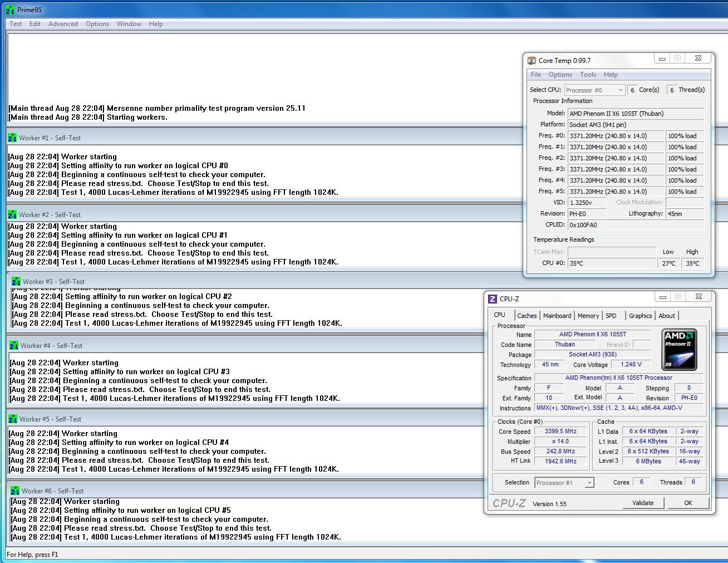Click the Bus Speed 242.8 MHz value
728x563 pixels.
pos(560,451)
